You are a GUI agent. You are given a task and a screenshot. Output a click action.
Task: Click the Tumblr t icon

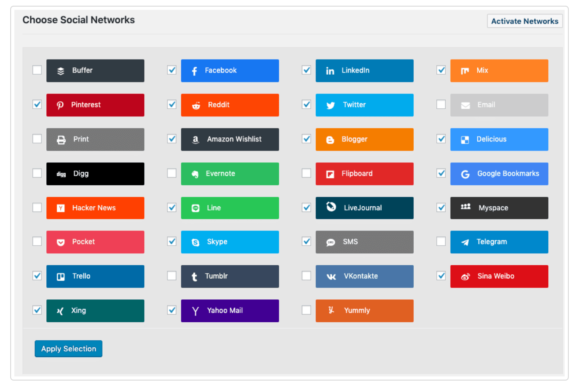point(194,277)
